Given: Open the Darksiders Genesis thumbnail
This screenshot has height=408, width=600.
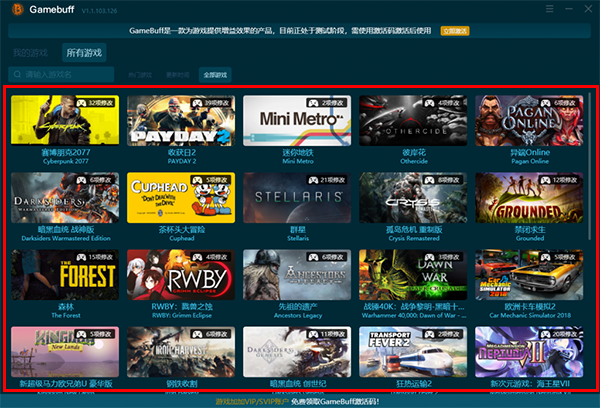Looking at the screenshot, I should click(x=297, y=352).
